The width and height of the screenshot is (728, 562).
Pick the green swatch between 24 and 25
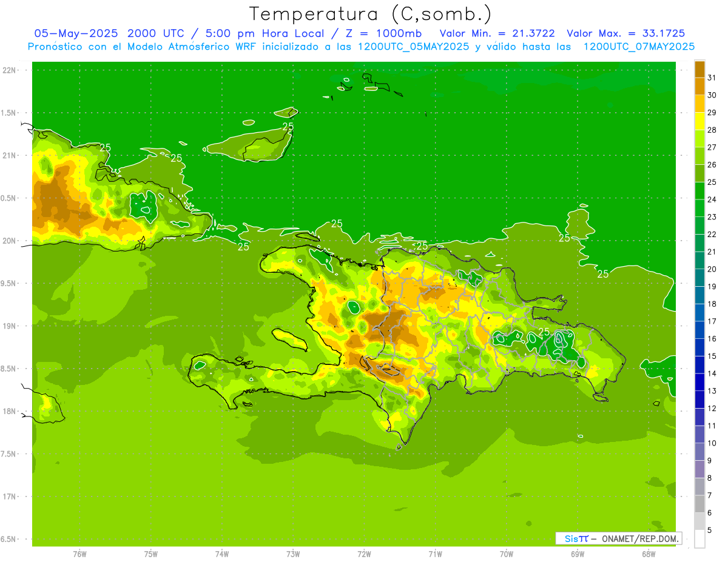pyautogui.click(x=699, y=190)
